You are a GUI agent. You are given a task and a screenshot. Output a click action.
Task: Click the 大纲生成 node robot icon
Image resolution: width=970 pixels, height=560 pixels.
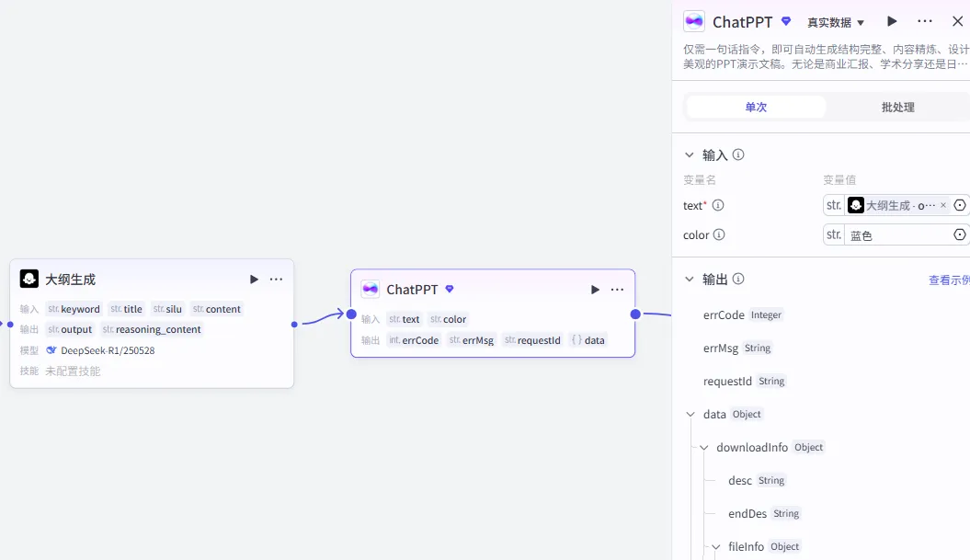click(29, 279)
